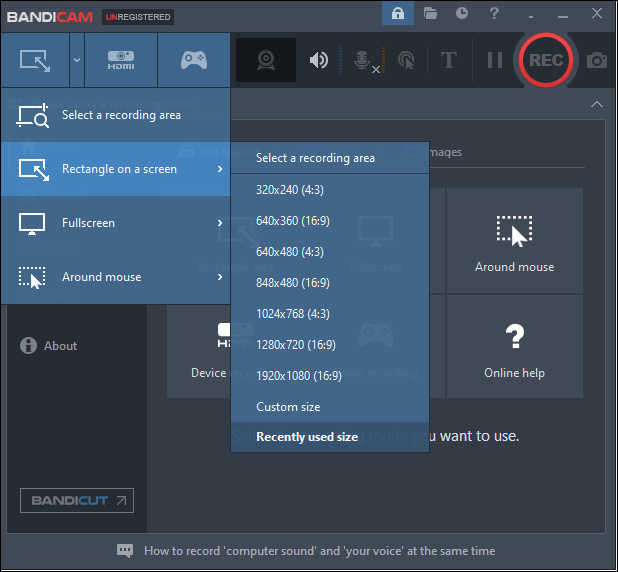Toggle speaker sound recording
The image size is (618, 572).
(x=319, y=60)
